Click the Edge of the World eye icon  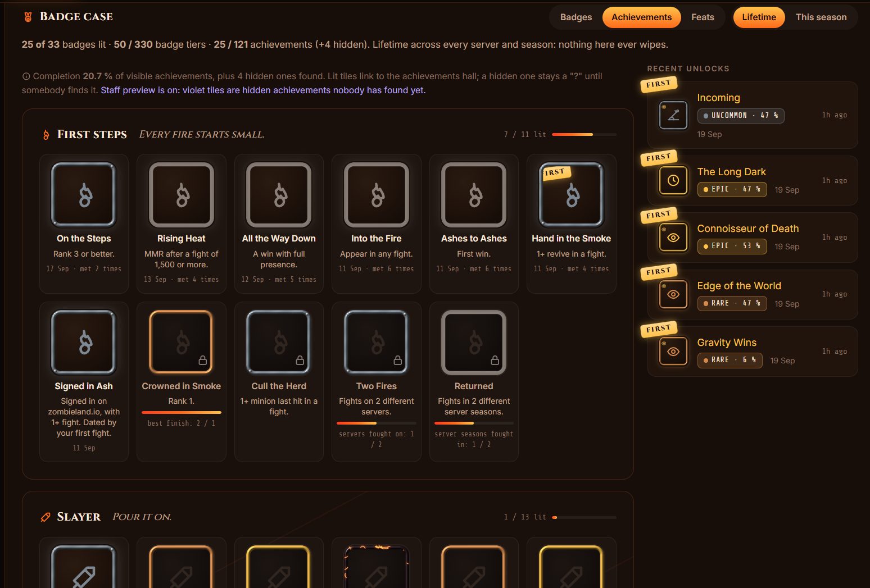[673, 294]
